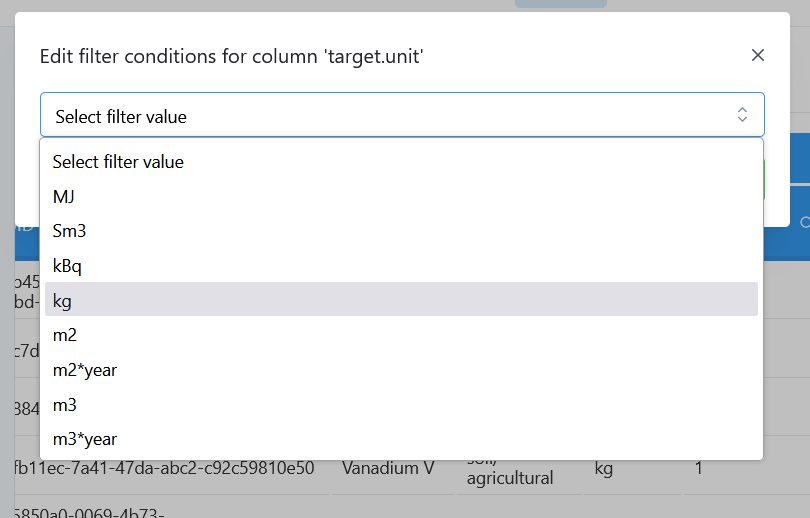This screenshot has height=518, width=810.
Task: Click the kg unit cell in table
Action: tap(603, 468)
